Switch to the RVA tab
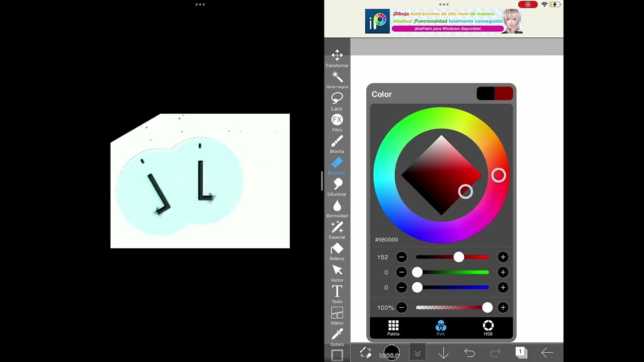 pyautogui.click(x=441, y=328)
